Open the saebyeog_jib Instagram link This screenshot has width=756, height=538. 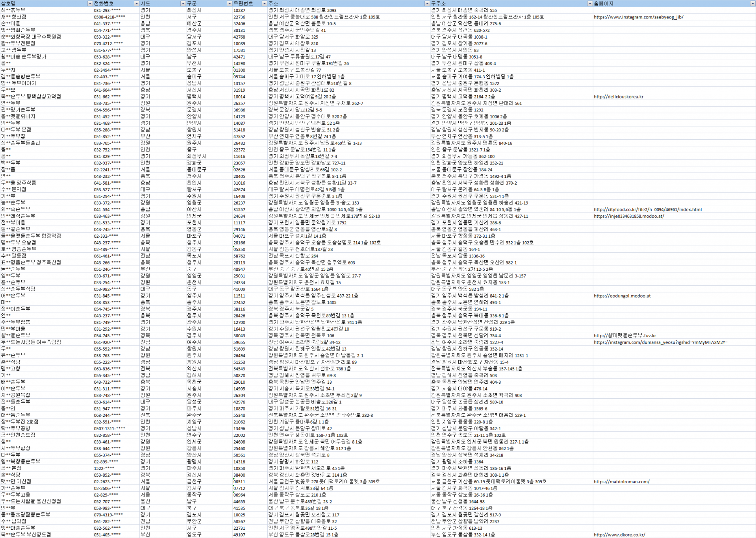coord(638,17)
